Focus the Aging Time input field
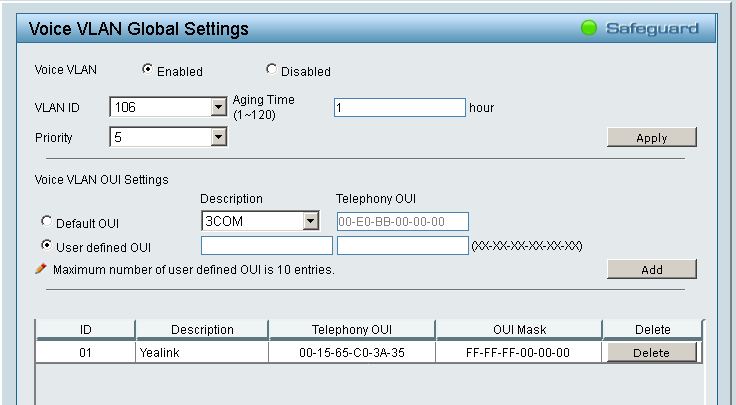 pyautogui.click(x=400, y=107)
